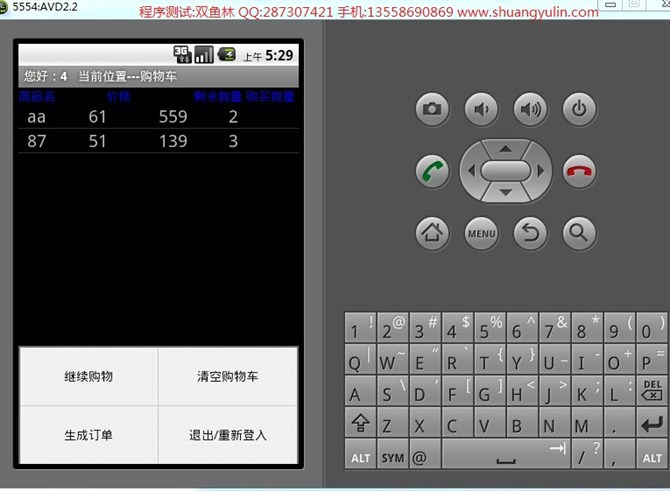Click the 5554:AVD2.2 window title

coord(45,6)
